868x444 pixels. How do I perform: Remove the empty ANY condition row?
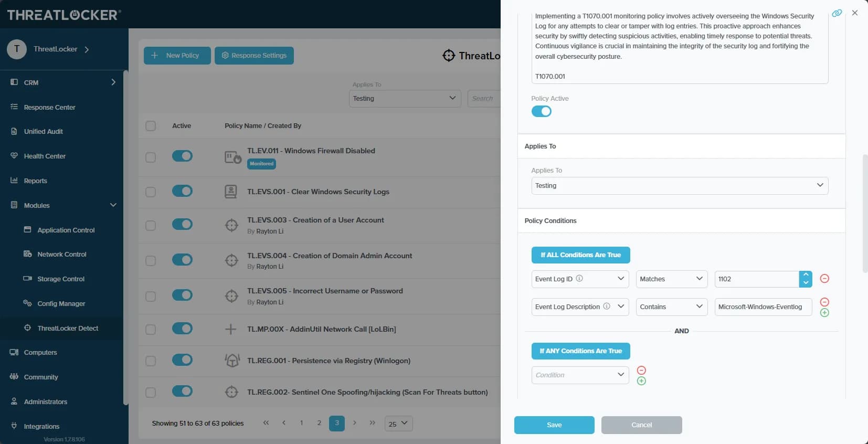[641, 370]
